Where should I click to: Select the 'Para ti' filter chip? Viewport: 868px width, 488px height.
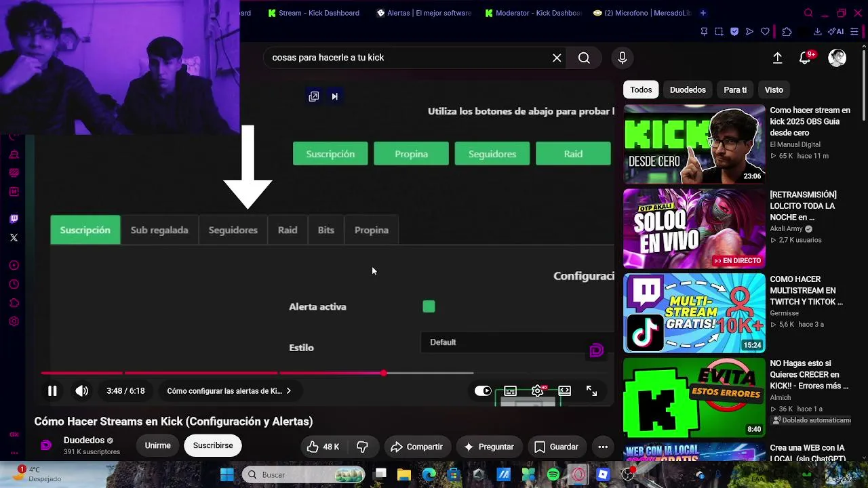[x=735, y=89]
